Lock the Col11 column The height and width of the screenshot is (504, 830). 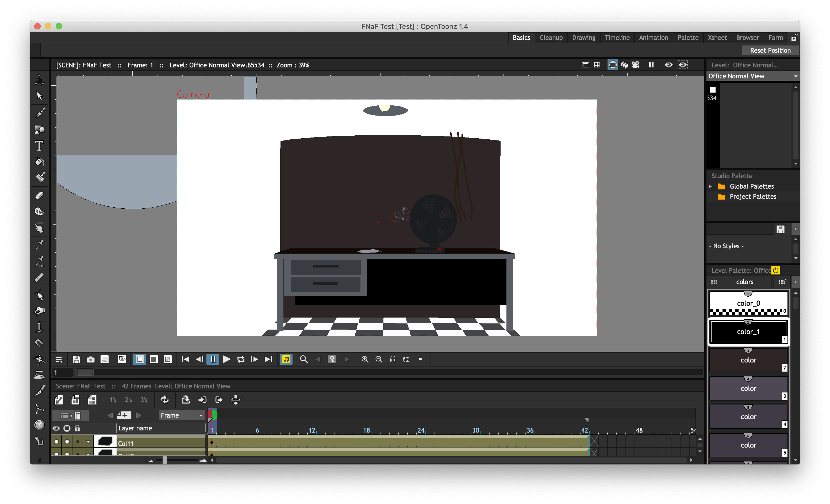(78, 442)
